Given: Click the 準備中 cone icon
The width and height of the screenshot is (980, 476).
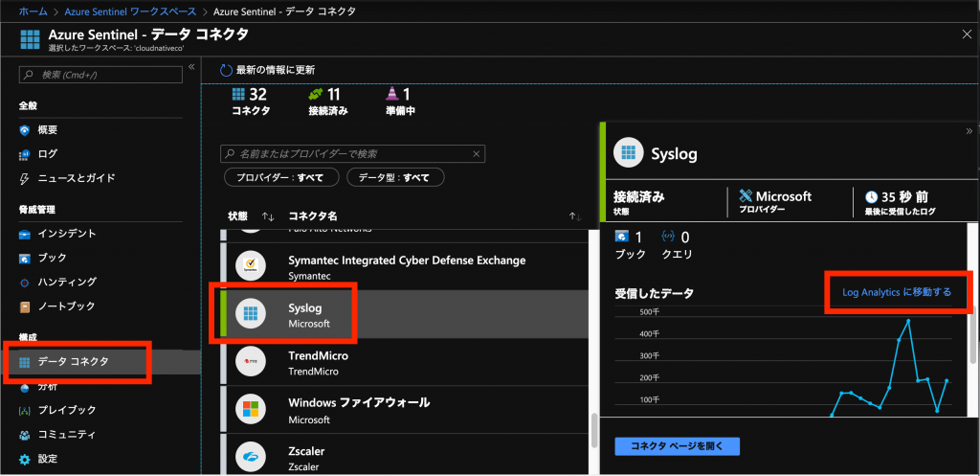Looking at the screenshot, I should 392,95.
